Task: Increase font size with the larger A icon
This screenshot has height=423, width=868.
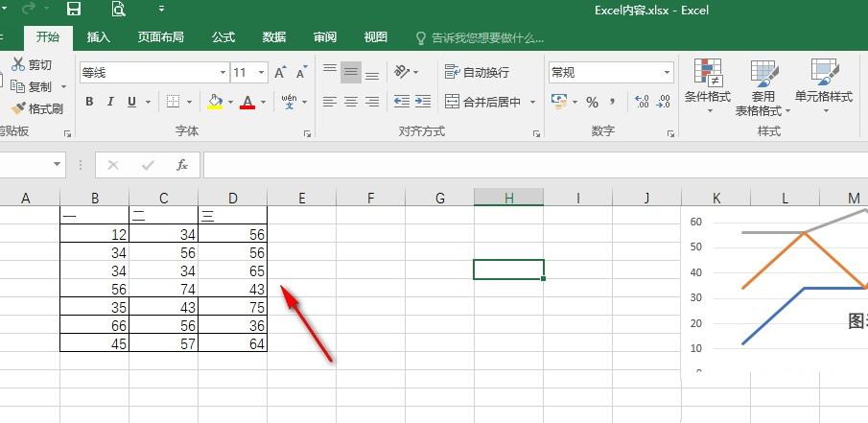Action: (280, 73)
